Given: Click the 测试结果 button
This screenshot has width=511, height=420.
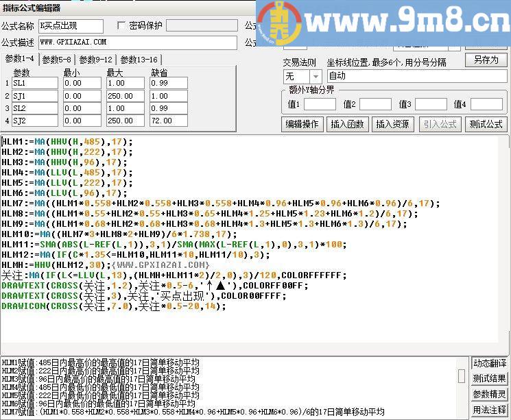Looking at the screenshot, I should click(x=490, y=379).
